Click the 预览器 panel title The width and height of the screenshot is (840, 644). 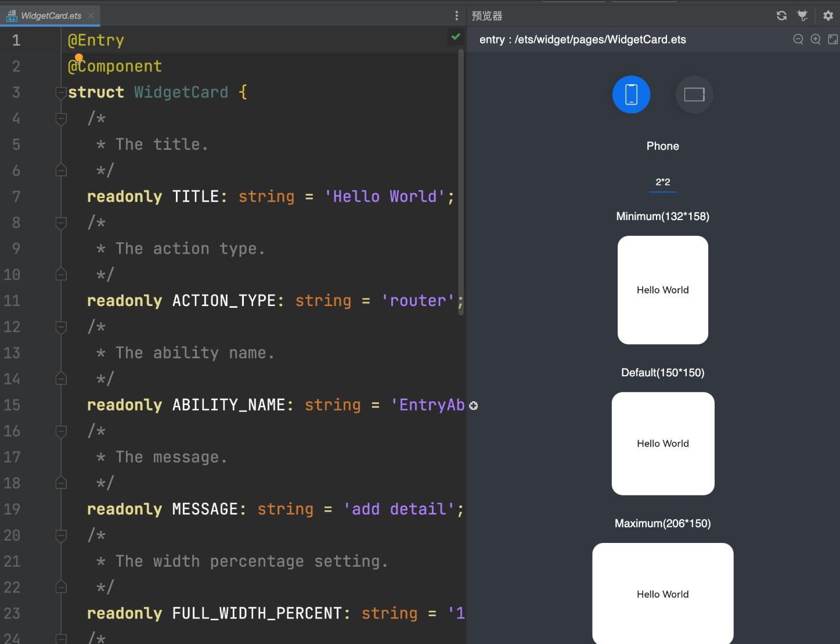coord(487,16)
